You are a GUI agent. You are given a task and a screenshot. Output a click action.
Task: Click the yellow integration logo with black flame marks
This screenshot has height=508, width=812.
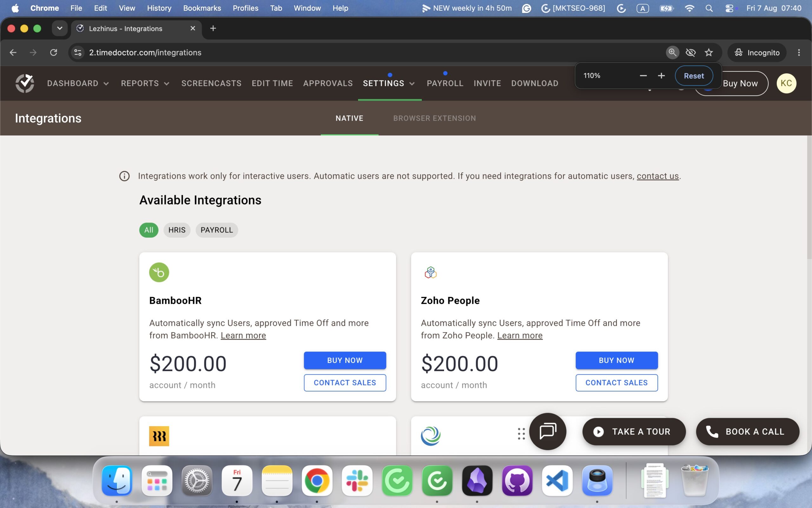(159, 436)
